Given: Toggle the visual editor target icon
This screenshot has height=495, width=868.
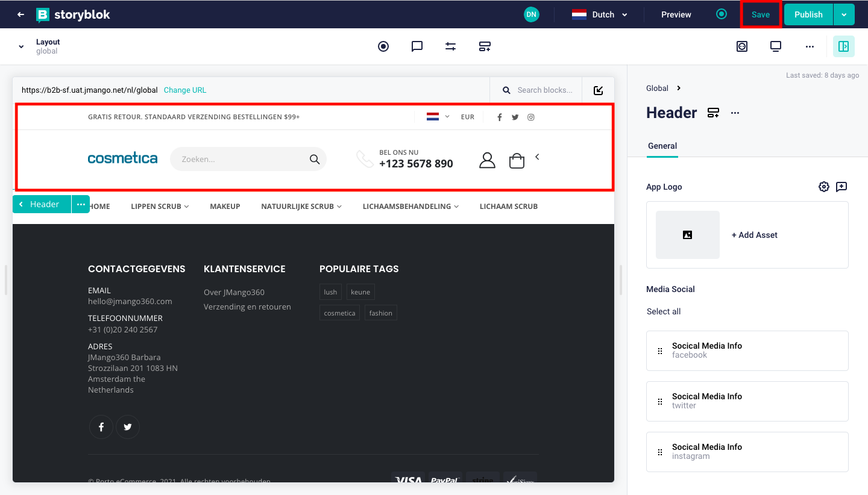Looking at the screenshot, I should (383, 46).
